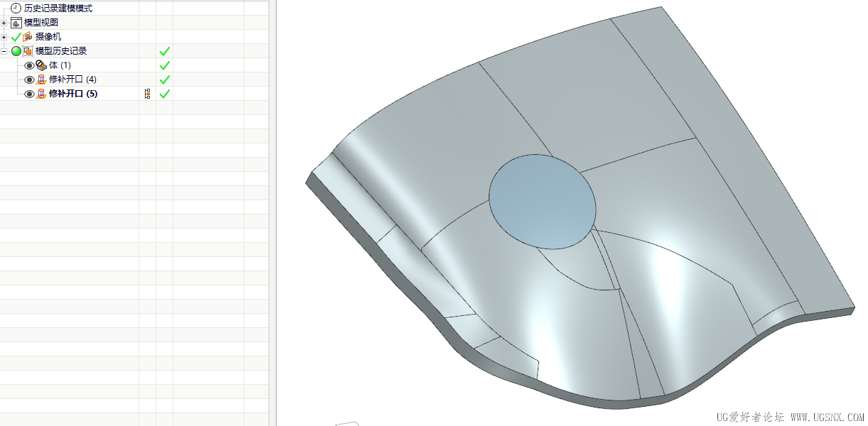
Task: Click the patch opening icon of 修补开口 (4)
Action: 41,80
